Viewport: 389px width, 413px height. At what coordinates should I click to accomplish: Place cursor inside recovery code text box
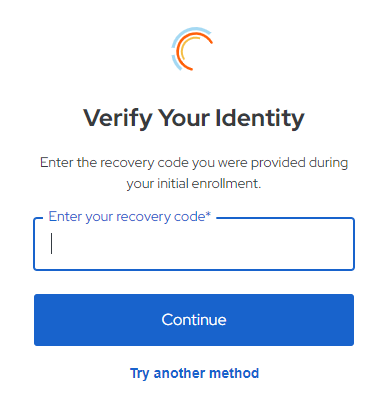194,244
